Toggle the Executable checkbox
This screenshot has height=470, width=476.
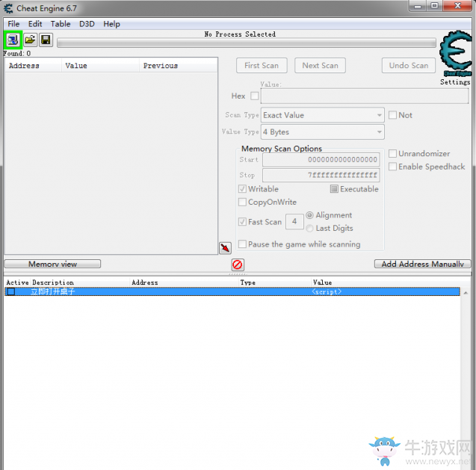[x=334, y=189]
